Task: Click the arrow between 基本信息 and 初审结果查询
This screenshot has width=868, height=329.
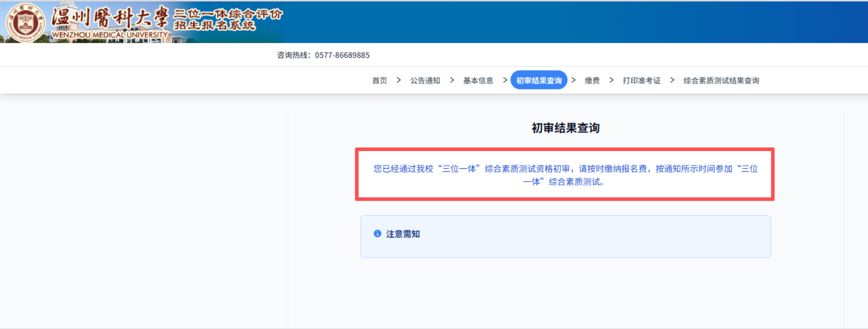Action: click(505, 80)
